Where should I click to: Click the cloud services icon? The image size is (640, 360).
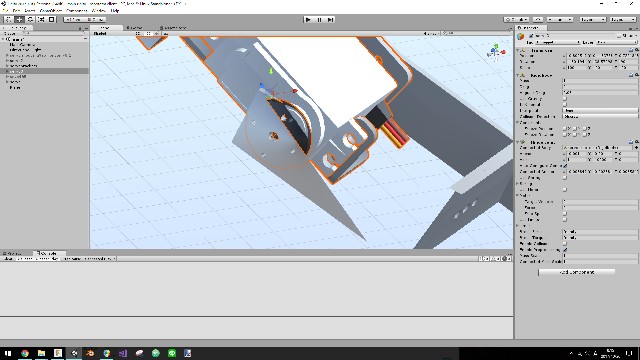coord(538,19)
